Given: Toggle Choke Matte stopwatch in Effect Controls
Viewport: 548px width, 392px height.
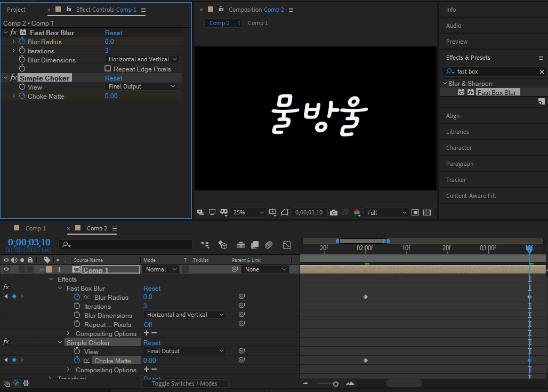Looking at the screenshot, I should (x=22, y=96).
